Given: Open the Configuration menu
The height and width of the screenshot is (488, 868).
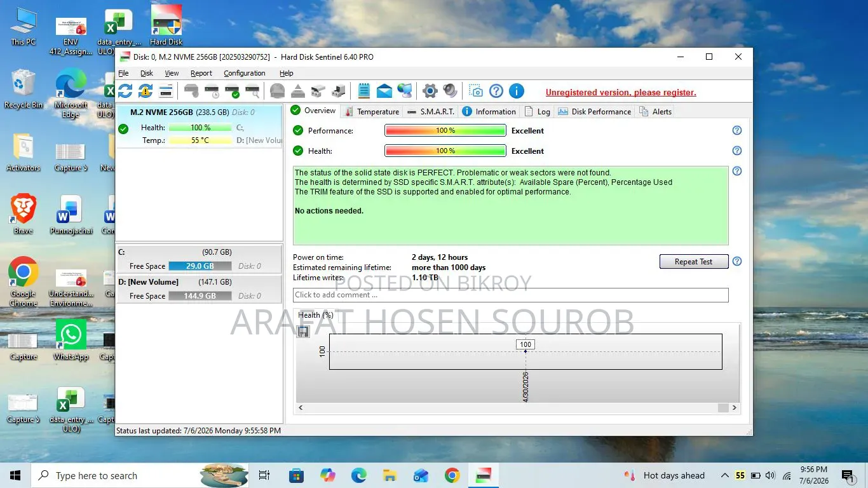Looking at the screenshot, I should 245,73.
